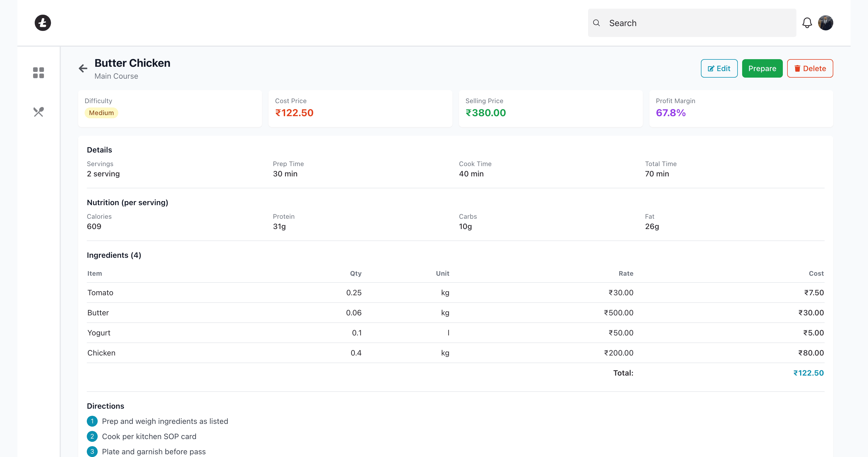Image resolution: width=868 pixels, height=457 pixels.
Task: Click the app logo in the header
Action: click(x=43, y=23)
